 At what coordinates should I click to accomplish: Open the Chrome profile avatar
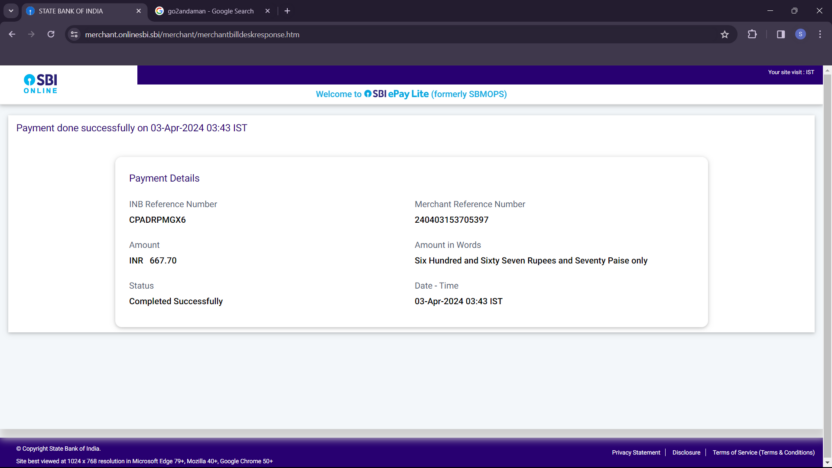[801, 34]
